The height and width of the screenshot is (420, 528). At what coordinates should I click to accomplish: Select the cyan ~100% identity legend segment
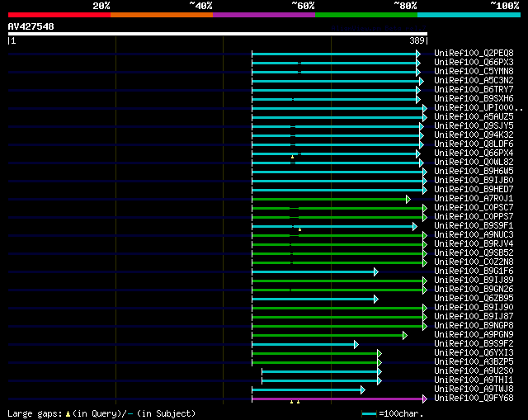click(x=468, y=15)
